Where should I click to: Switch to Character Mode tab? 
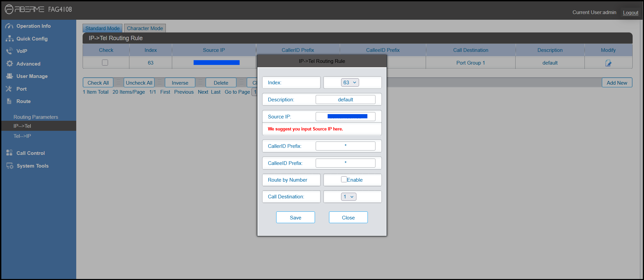[x=145, y=28]
